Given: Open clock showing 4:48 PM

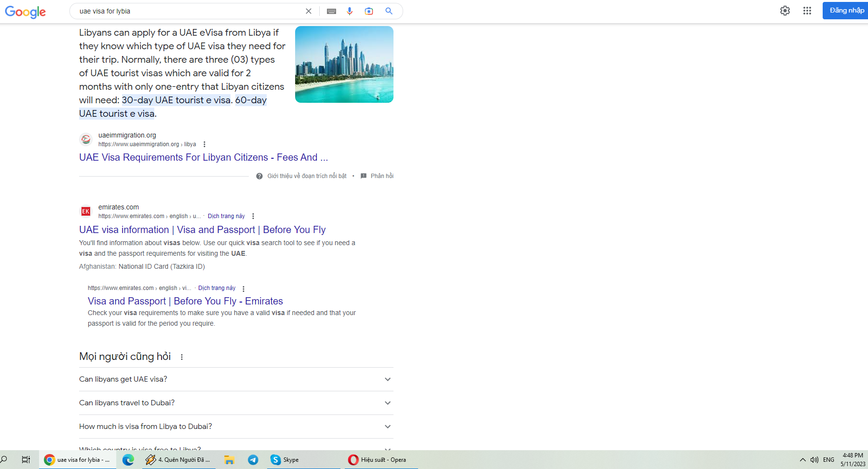Looking at the screenshot, I should (853, 460).
